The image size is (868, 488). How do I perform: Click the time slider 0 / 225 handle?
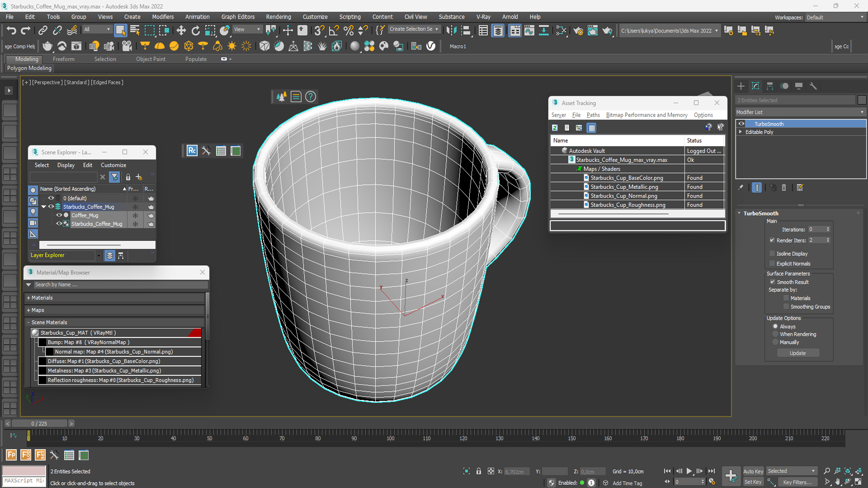coord(39,423)
